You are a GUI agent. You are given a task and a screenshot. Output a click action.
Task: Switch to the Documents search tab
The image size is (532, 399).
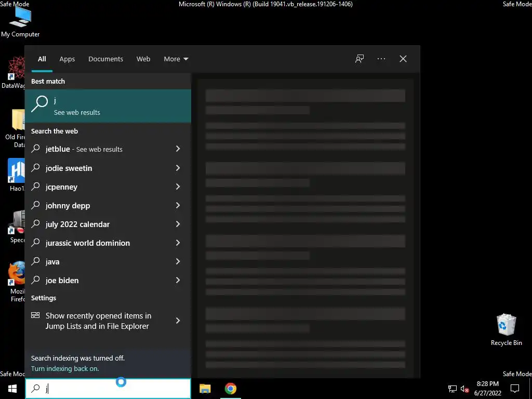(x=105, y=59)
